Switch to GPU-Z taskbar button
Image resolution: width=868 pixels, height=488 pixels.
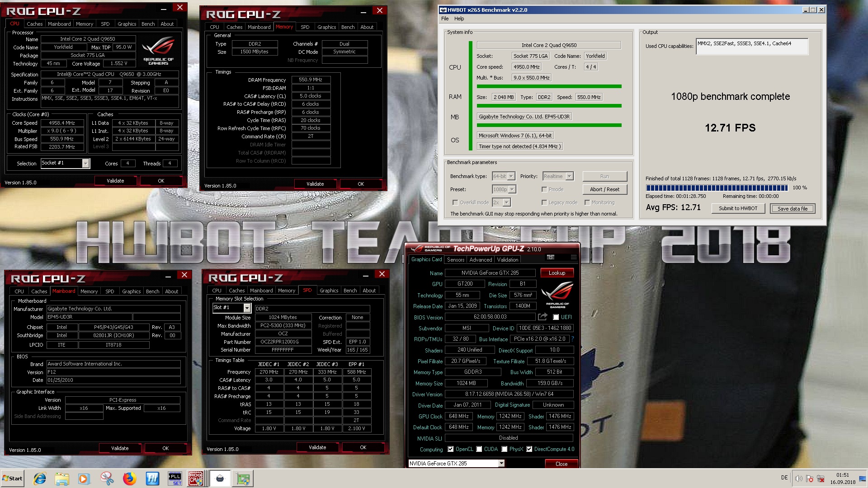(243, 479)
